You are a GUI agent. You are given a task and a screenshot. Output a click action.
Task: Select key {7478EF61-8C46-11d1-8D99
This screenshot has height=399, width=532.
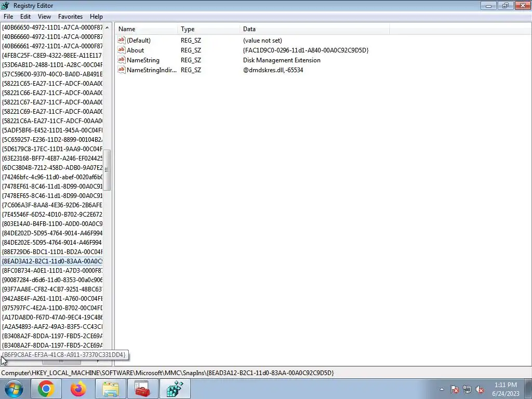pos(52,187)
